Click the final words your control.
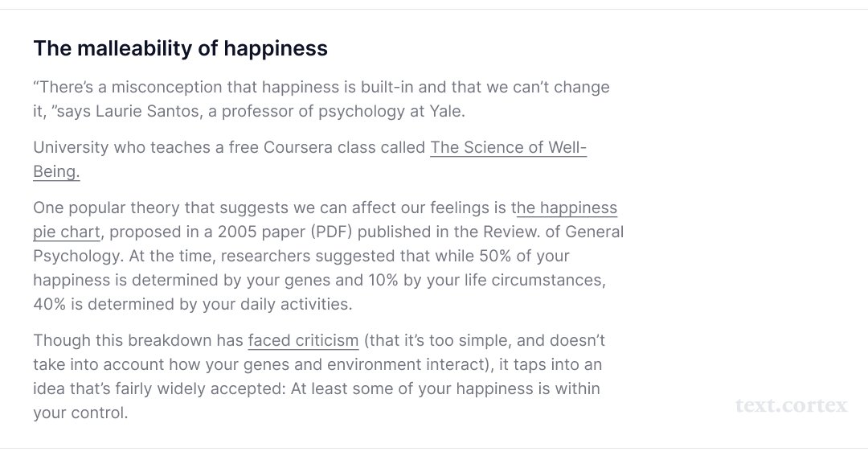Image resolution: width=868 pixels, height=456 pixels. (80, 413)
